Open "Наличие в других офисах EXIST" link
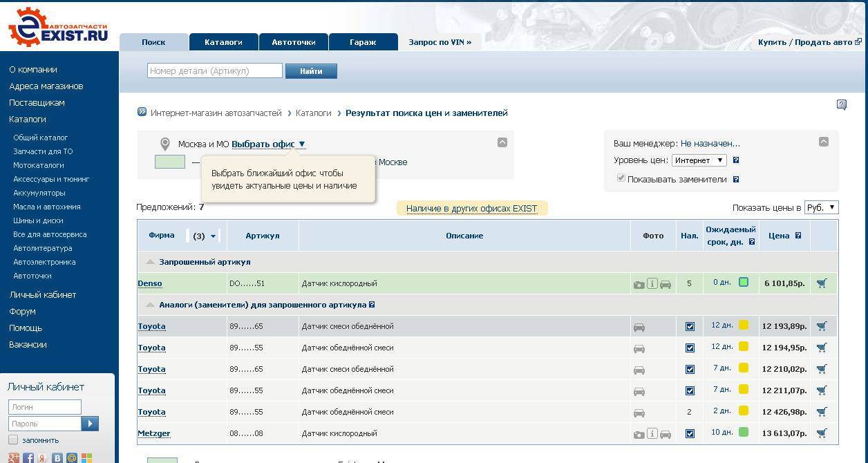 coord(471,208)
